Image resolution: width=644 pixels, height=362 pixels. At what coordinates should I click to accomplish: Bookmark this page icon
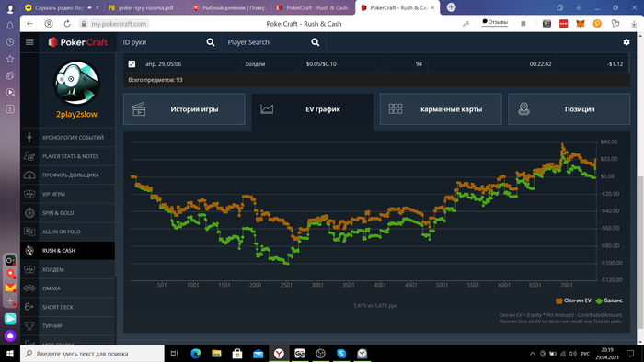523,24
